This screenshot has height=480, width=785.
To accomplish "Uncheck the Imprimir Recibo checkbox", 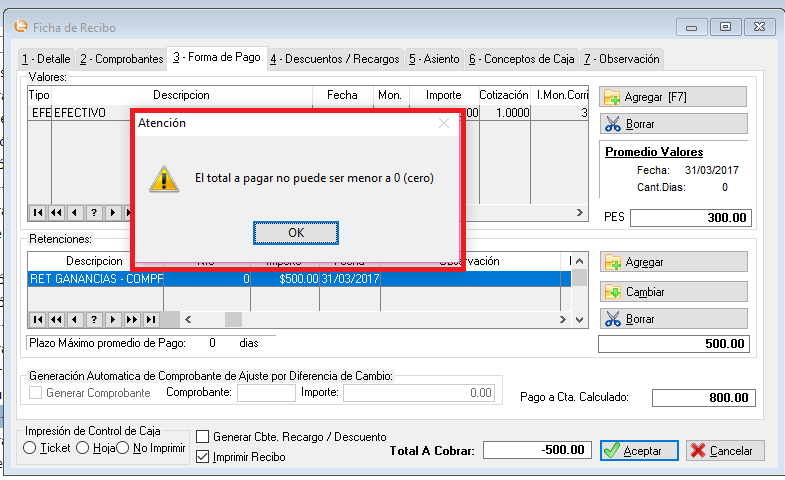I will [x=203, y=457].
